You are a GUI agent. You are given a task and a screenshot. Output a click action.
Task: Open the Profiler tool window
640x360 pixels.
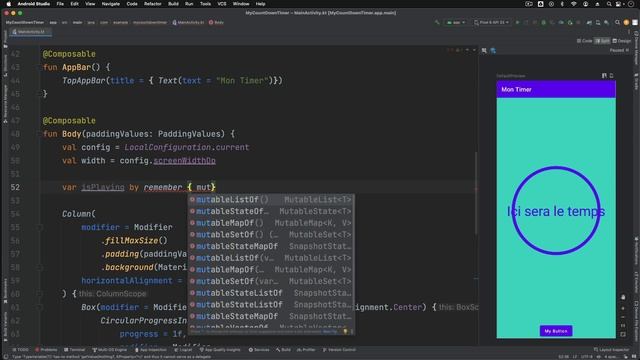pyautogui.click(x=306, y=350)
